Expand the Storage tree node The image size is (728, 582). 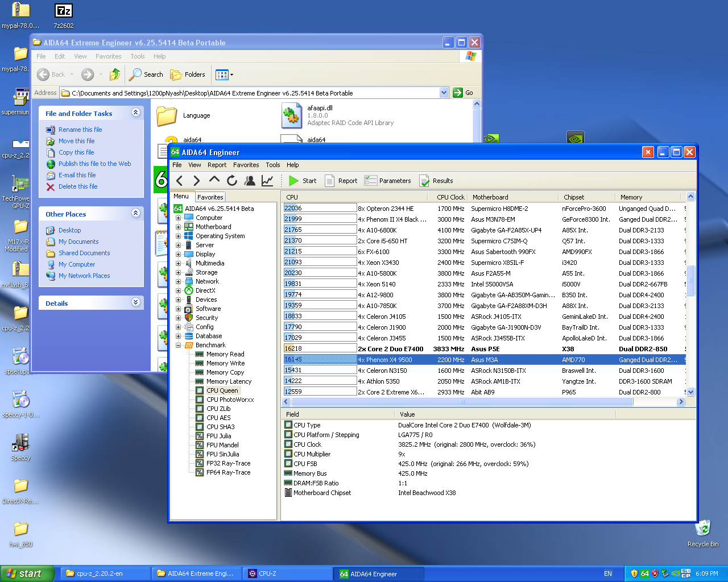pyautogui.click(x=178, y=272)
